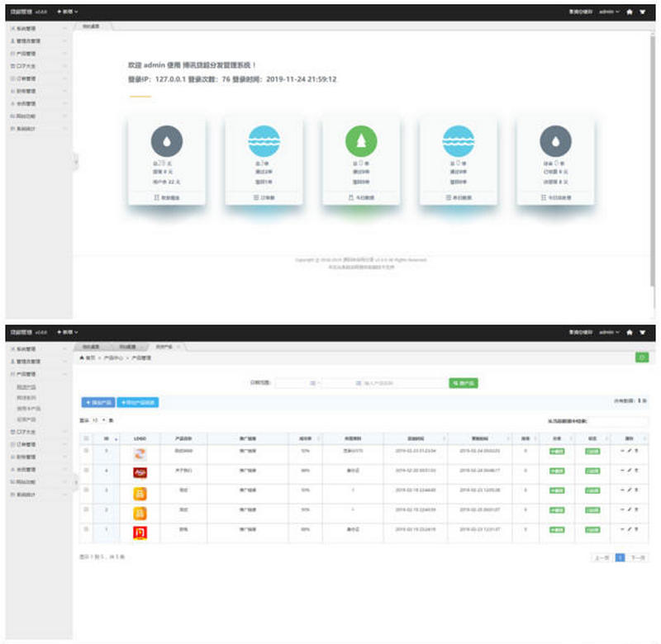
Task: Open the orange logo of the ID 2 product
Action: pyautogui.click(x=140, y=513)
